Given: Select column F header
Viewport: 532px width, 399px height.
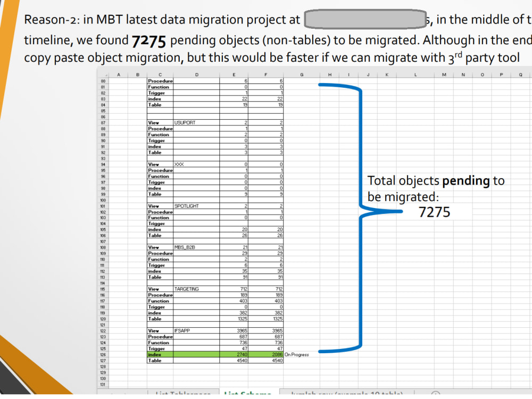Looking at the screenshot, I should click(x=265, y=74).
